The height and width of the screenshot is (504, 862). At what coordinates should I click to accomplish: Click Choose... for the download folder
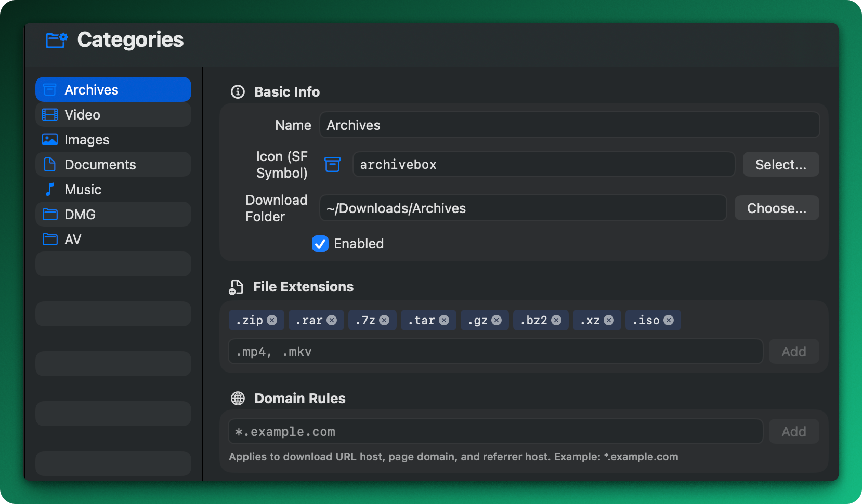[x=777, y=208]
